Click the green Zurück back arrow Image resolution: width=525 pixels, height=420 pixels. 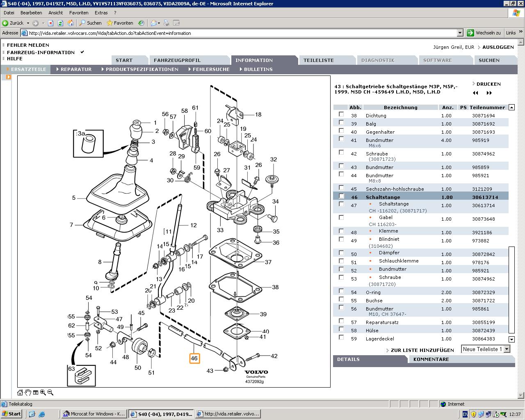pos(5,23)
